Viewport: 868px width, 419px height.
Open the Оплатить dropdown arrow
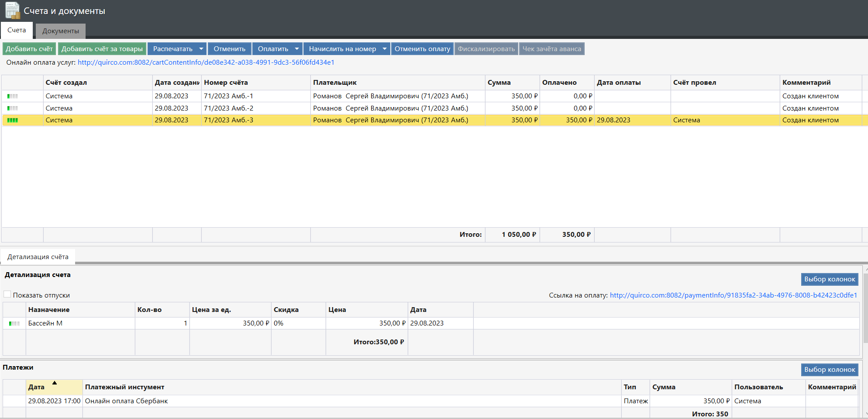[x=297, y=49]
